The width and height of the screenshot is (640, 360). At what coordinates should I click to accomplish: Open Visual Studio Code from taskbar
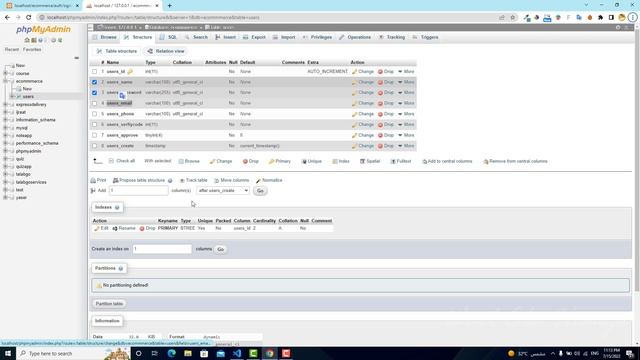tap(237, 353)
